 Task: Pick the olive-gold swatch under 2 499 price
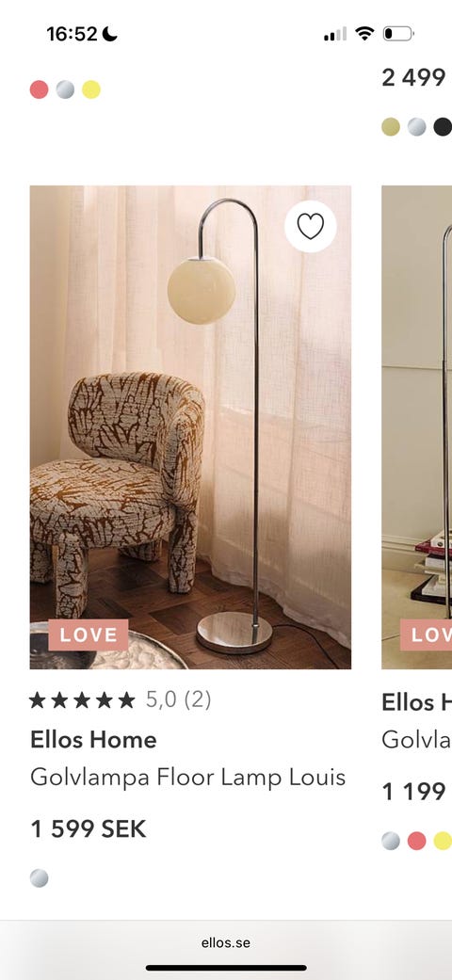(391, 127)
